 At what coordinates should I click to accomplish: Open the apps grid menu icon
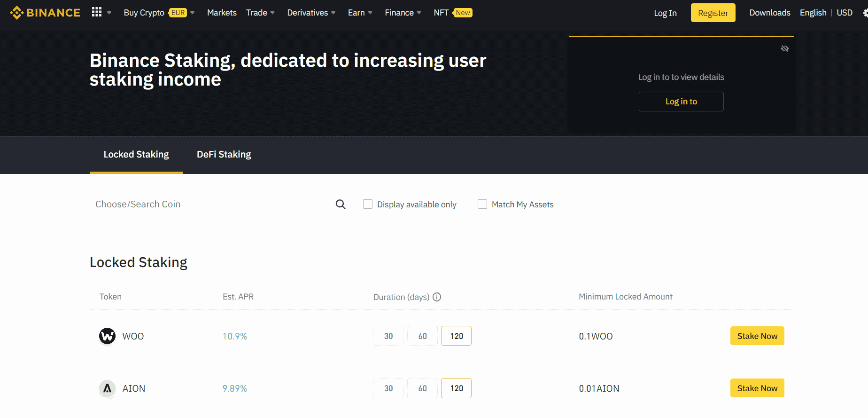tap(97, 12)
